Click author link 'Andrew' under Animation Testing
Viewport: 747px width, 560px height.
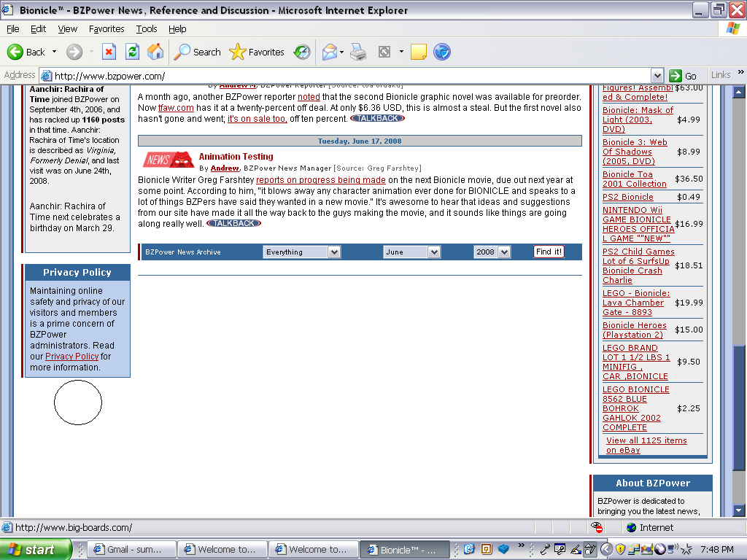coord(225,168)
